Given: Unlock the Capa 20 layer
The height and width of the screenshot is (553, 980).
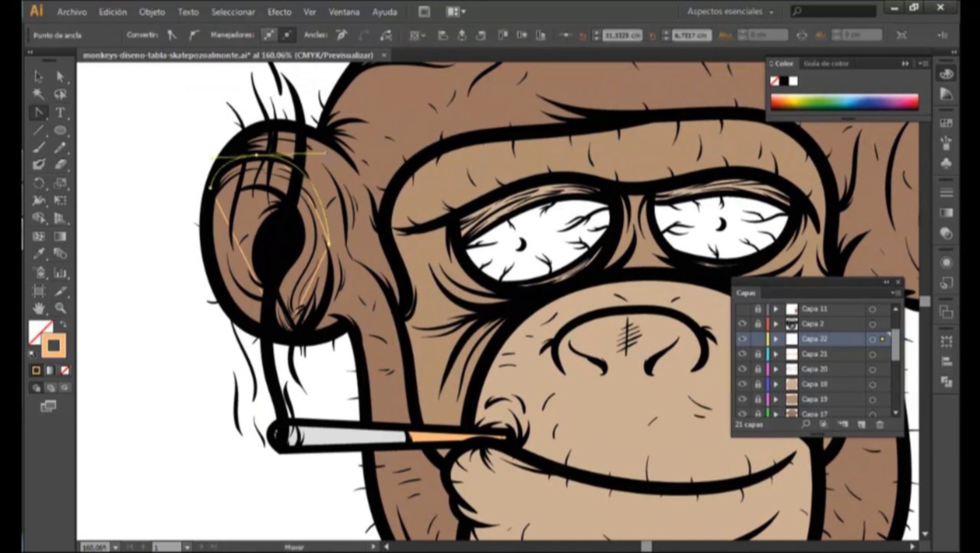Looking at the screenshot, I should pos(758,369).
